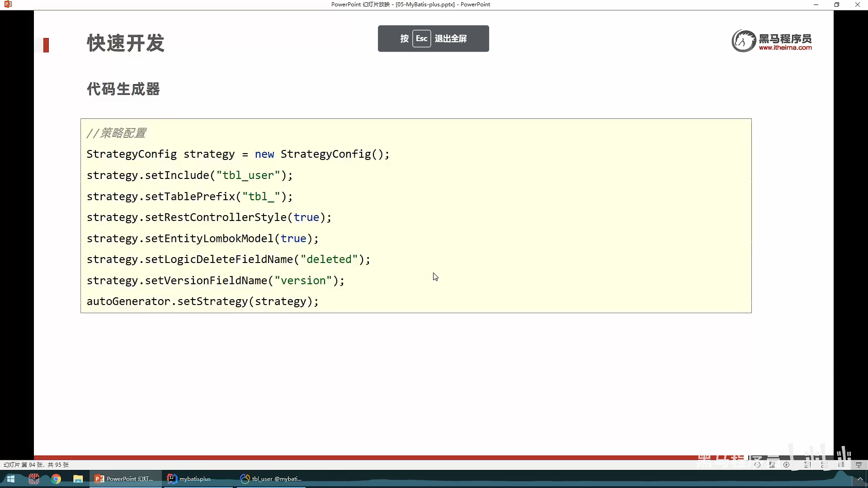Go to previous slide in slideshow
The width and height of the screenshot is (868, 488).
pyautogui.click(x=757, y=465)
